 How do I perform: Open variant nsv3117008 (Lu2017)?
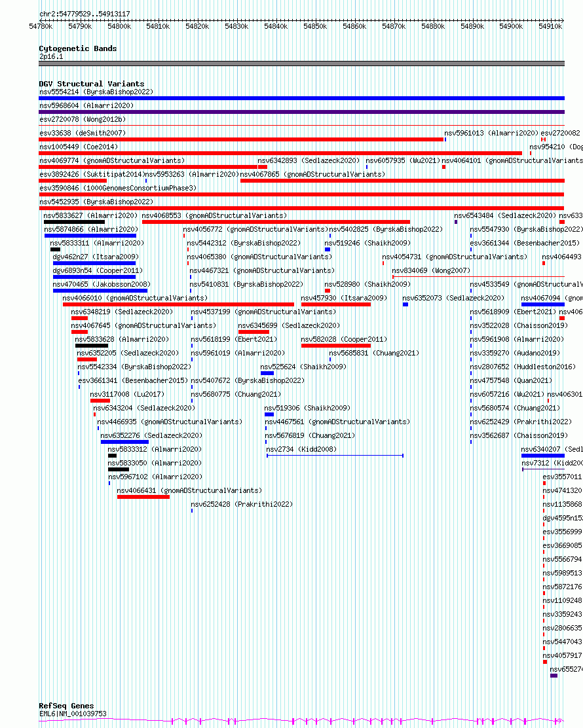(x=127, y=395)
